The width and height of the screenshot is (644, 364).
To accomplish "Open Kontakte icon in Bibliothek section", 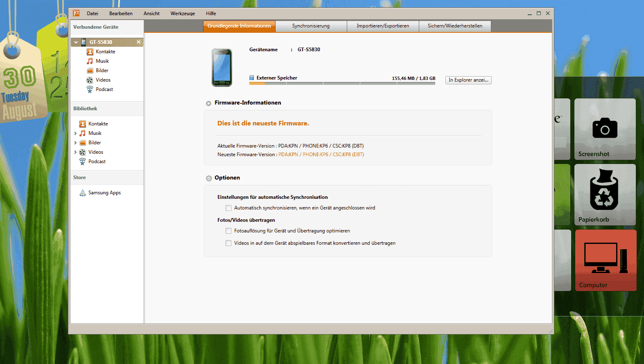I will pyautogui.click(x=82, y=124).
